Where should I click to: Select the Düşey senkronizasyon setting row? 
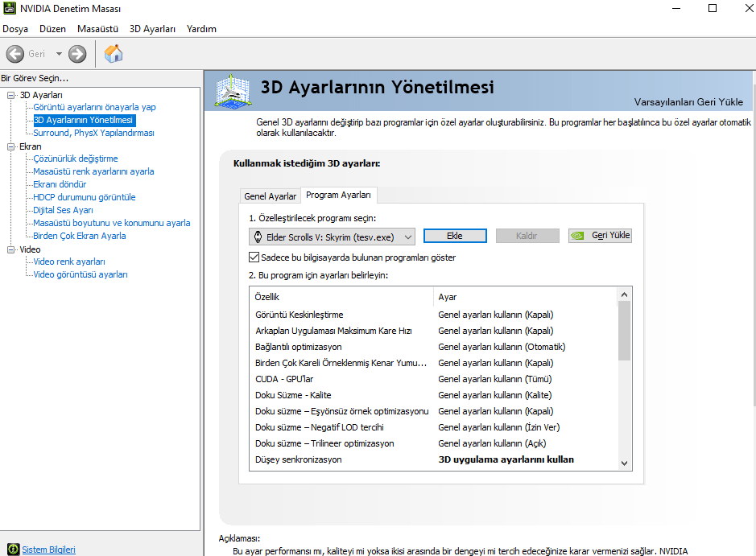click(x=433, y=459)
